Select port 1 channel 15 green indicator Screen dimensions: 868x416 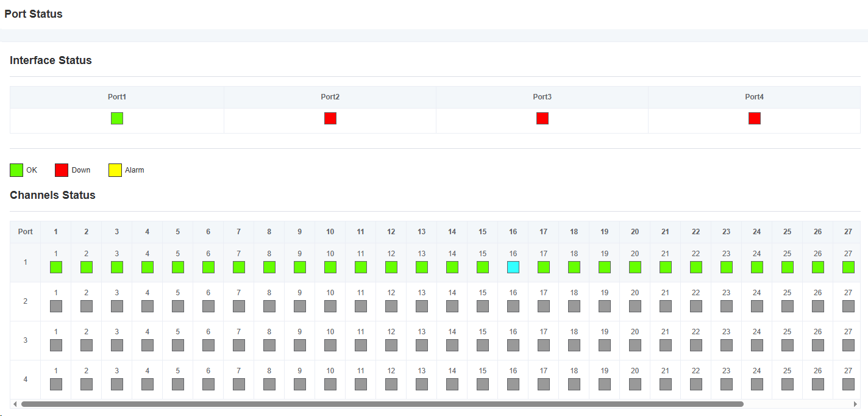pos(483,267)
